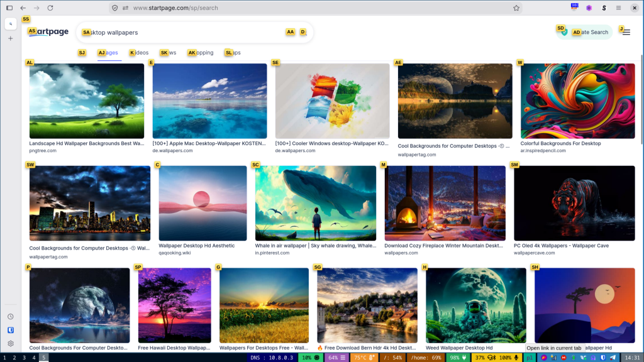Viewport: 644px width, 362px height.
Task: Click the Bitwarden shield tray icon
Action: pos(603,358)
